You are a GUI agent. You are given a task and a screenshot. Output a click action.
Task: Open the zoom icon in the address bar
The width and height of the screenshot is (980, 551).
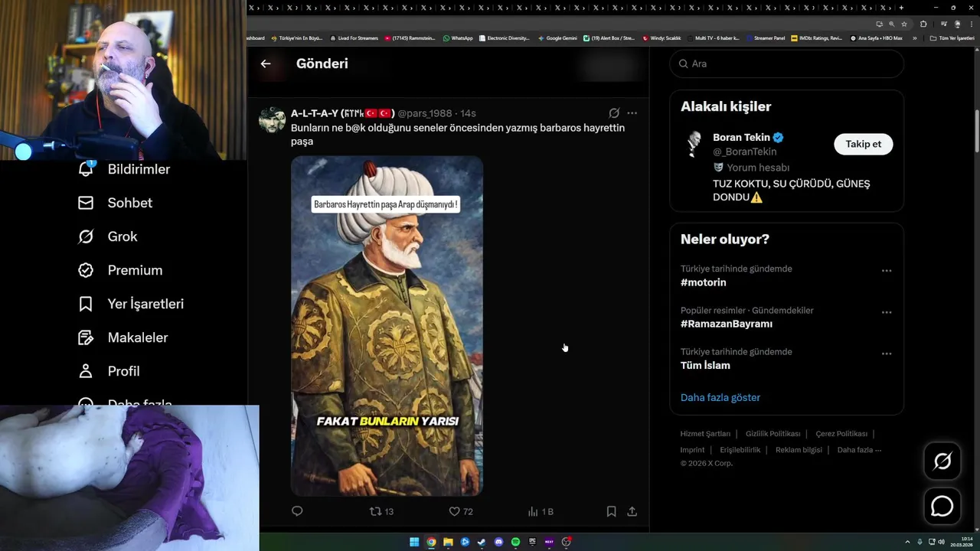(x=891, y=24)
